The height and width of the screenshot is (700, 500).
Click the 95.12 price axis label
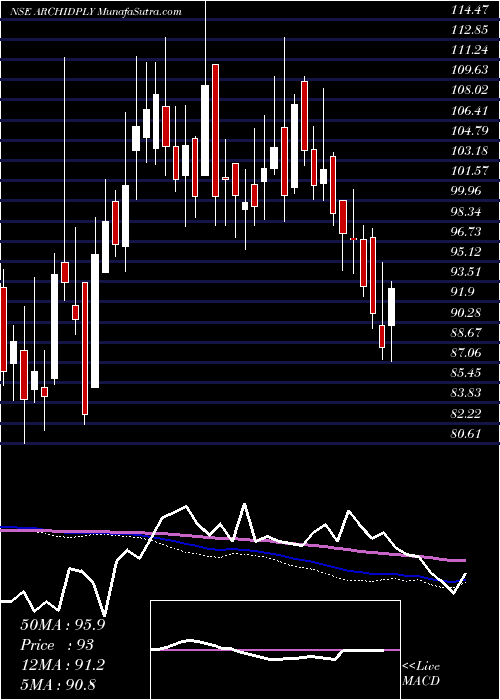tap(466, 252)
